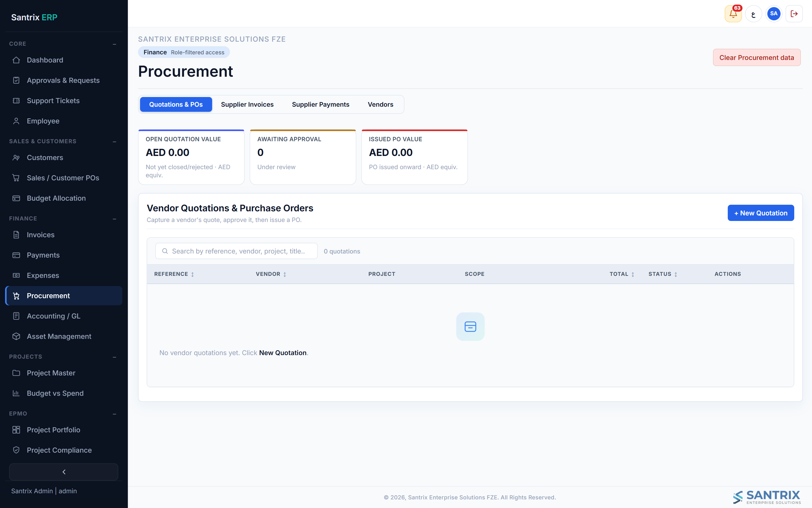Open Dashboard from the sidebar
812x508 pixels.
pos(64,60)
